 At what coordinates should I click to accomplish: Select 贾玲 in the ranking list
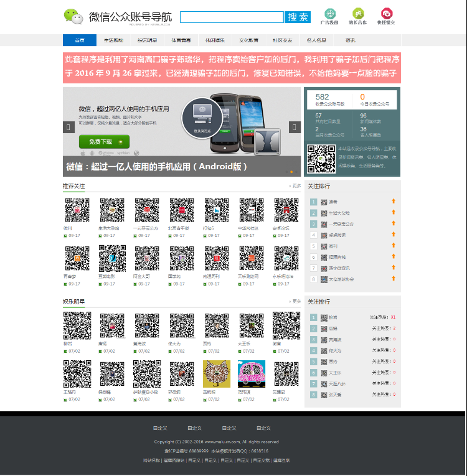(x=333, y=362)
